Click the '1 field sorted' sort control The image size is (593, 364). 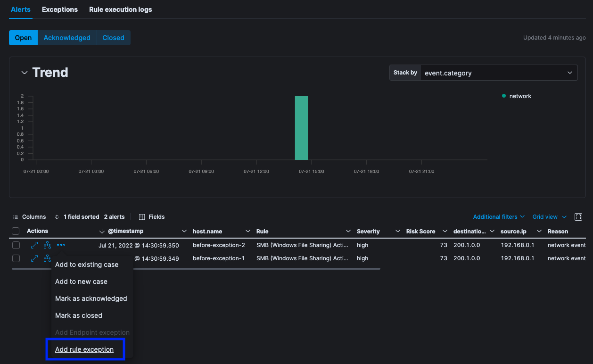77,217
